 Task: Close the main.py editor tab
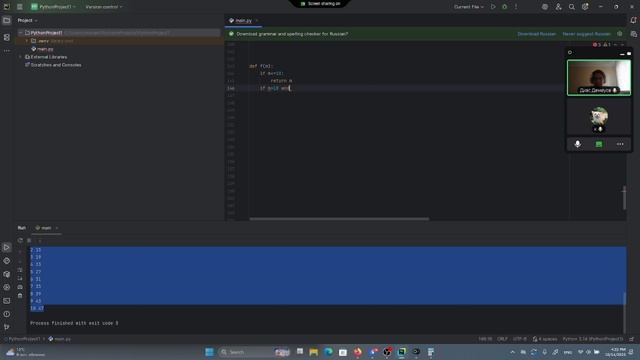tap(257, 20)
